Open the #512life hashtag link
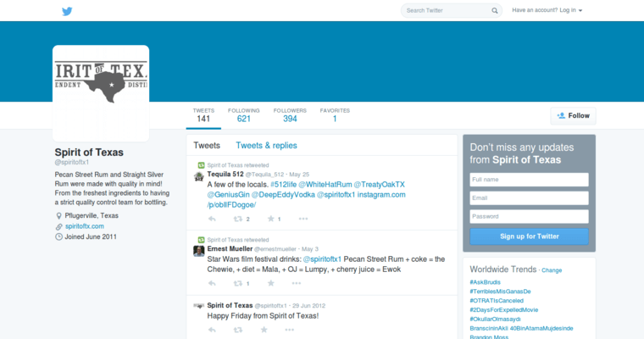This screenshot has width=644, height=339. 283,185
